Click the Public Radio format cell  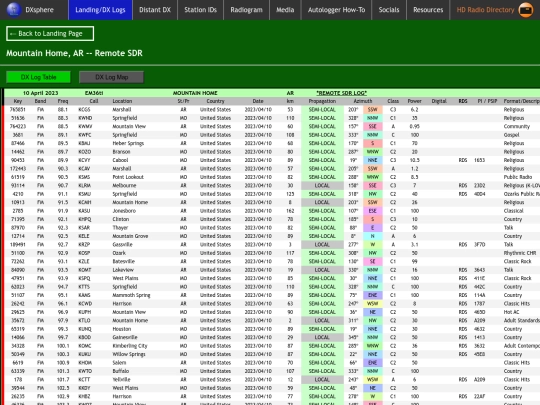click(x=518, y=177)
